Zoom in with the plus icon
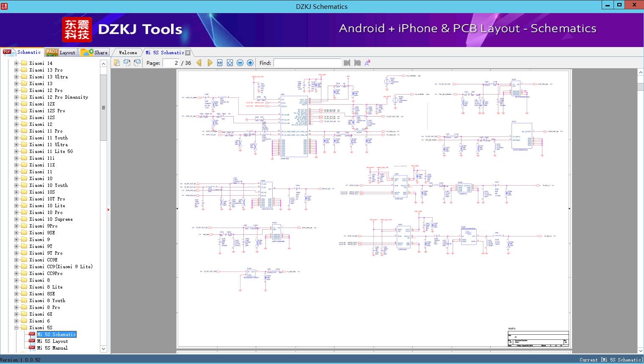The height and width of the screenshot is (364, 644). [250, 63]
